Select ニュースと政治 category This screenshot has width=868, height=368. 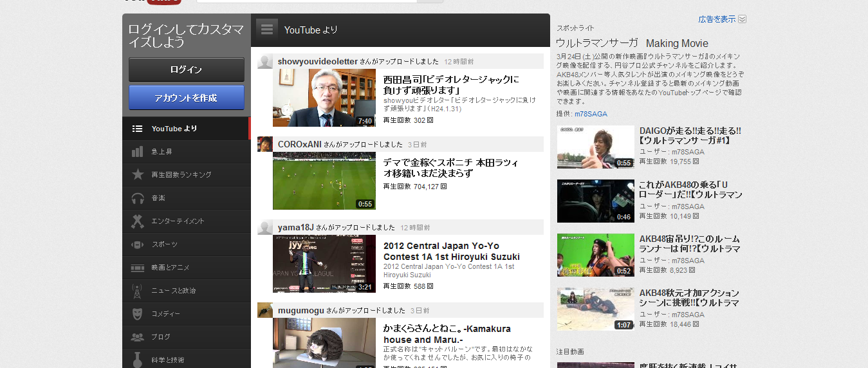(187, 291)
